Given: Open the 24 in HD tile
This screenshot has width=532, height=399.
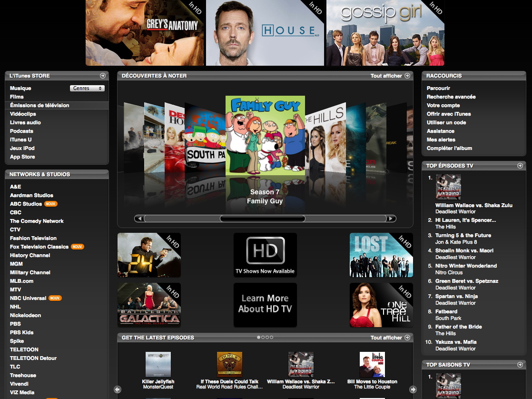Looking at the screenshot, I should coord(149,255).
